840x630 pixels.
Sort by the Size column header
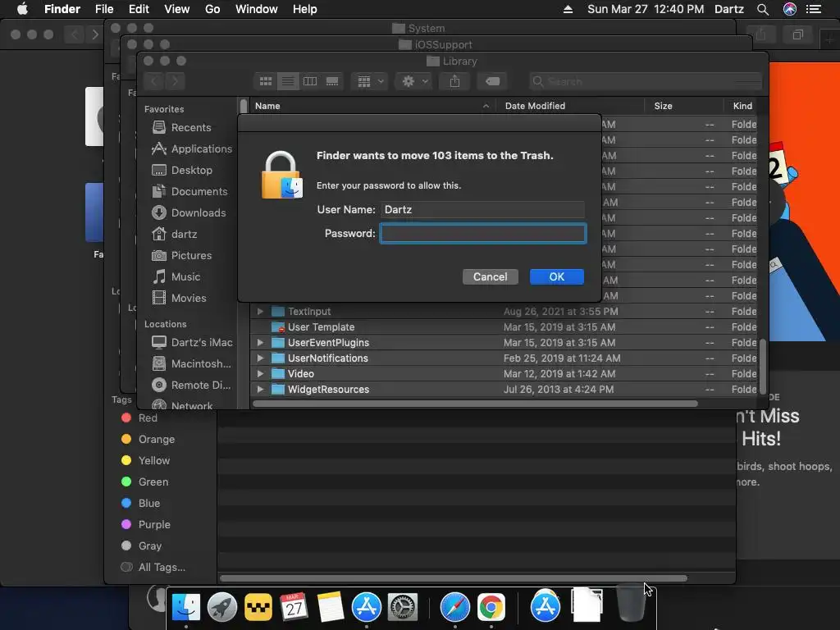coord(684,106)
